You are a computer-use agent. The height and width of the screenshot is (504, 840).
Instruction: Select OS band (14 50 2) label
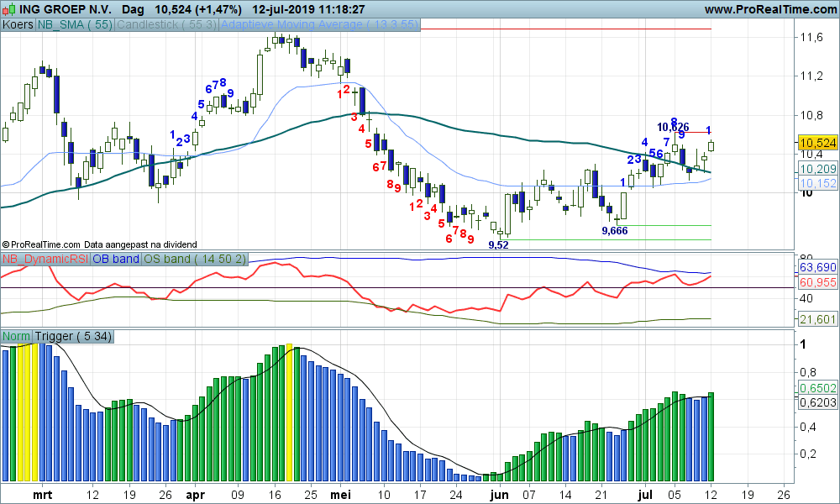coord(195,260)
